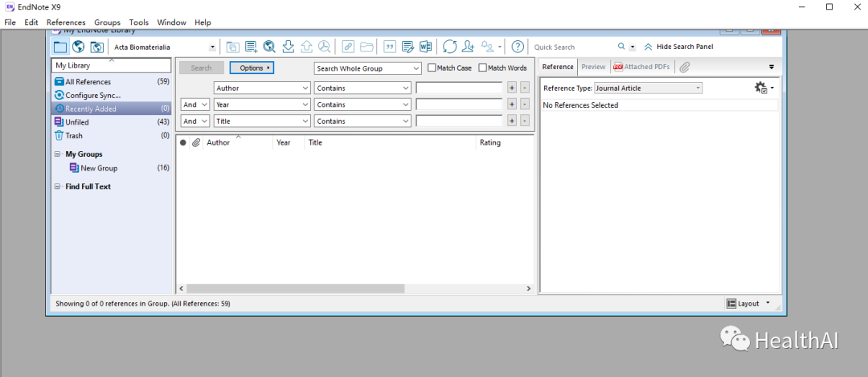Select the Unfiled group
This screenshot has width=868, height=377.
(x=111, y=122)
